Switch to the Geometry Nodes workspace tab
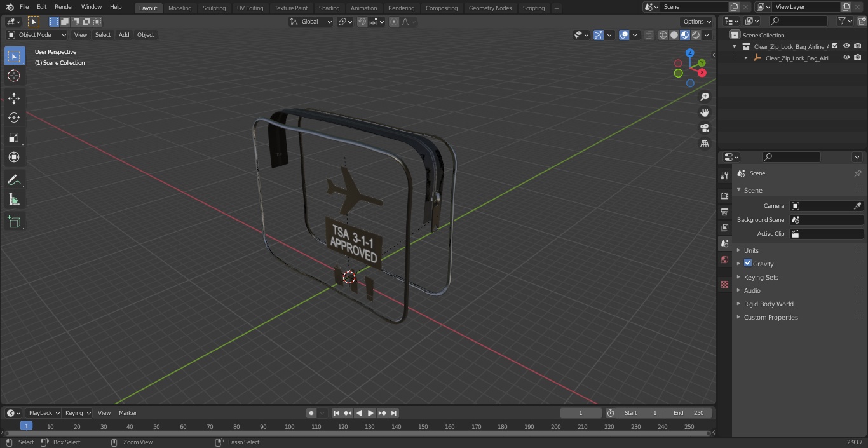 point(490,8)
